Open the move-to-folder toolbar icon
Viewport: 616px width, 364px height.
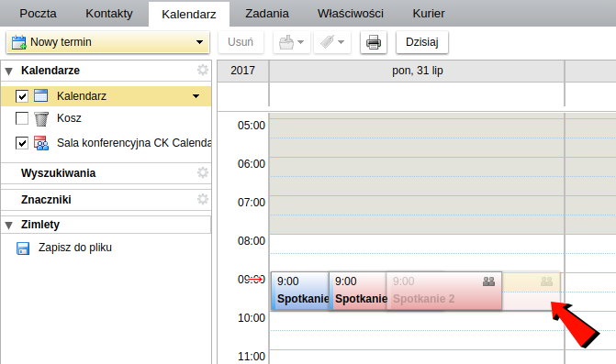pos(292,42)
